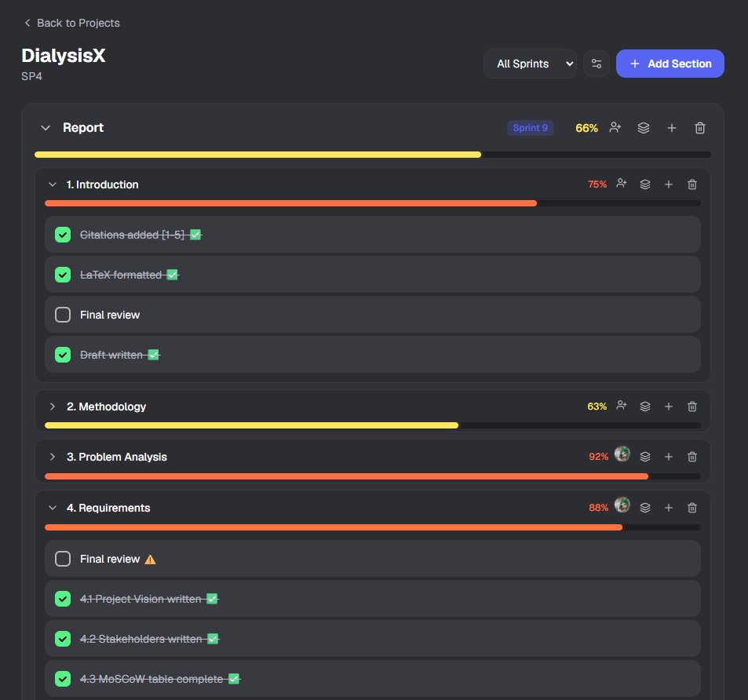
Task: Click the 75% Introduction completion value
Action: [597, 184]
